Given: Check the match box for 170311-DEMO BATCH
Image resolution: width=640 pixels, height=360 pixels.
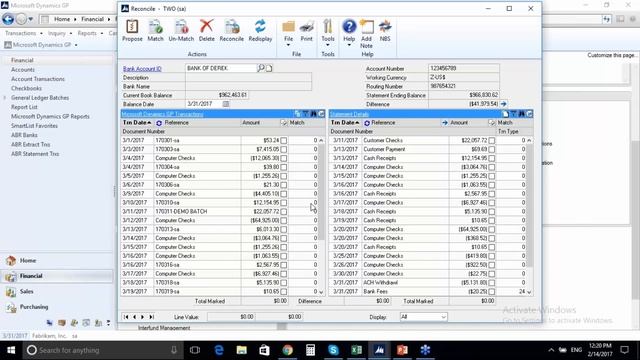Looking at the screenshot, I should [x=284, y=211].
